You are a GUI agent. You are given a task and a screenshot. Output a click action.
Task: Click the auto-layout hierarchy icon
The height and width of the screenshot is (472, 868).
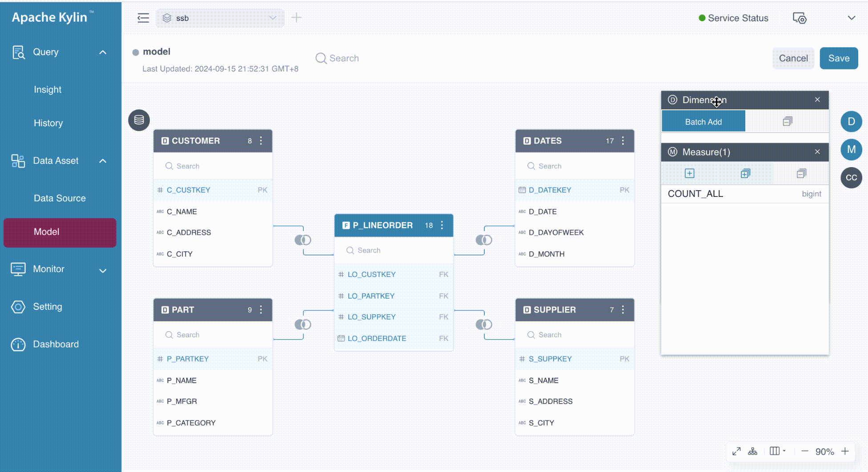(x=752, y=451)
